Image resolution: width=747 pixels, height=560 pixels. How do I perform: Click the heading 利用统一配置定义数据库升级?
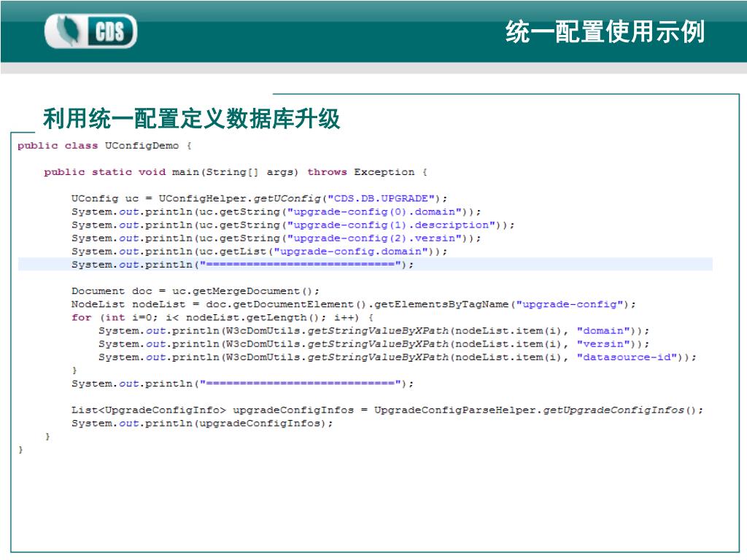(192, 118)
